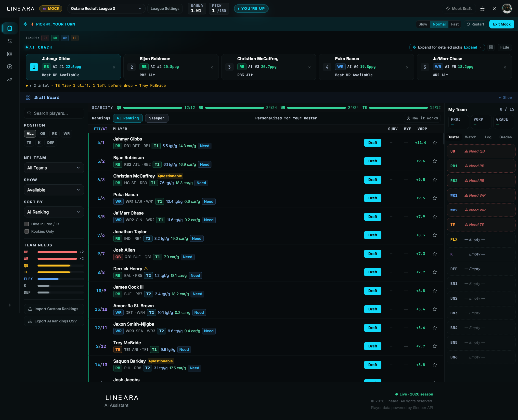Screen dimensions: 518x420
Task: Set draft speed to Fast
Action: pyautogui.click(x=455, y=24)
